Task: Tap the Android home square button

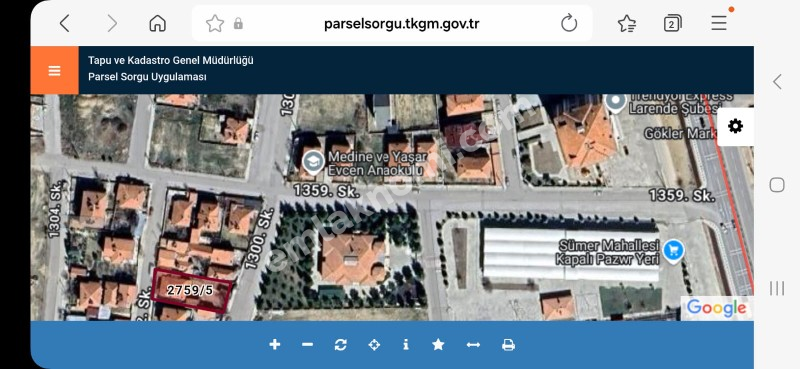Action: 777,185
